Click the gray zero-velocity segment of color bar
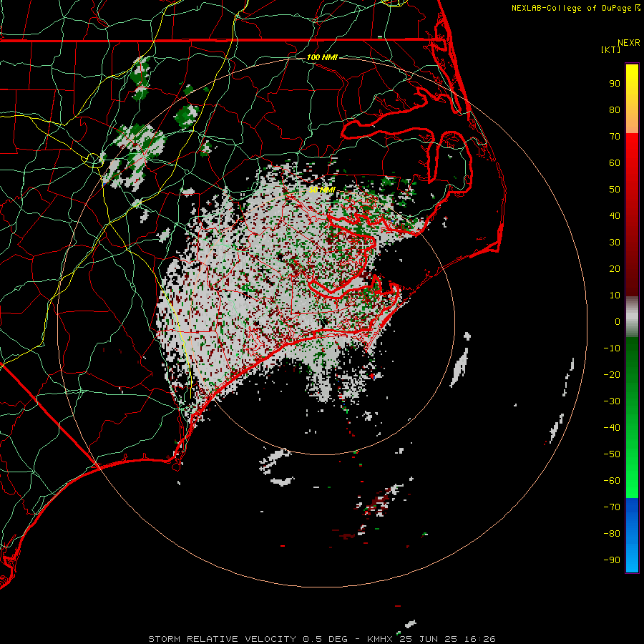This screenshot has width=644, height=644. (632, 317)
